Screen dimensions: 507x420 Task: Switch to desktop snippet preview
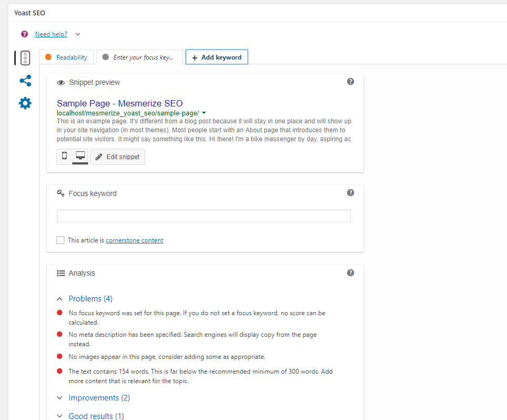80,157
